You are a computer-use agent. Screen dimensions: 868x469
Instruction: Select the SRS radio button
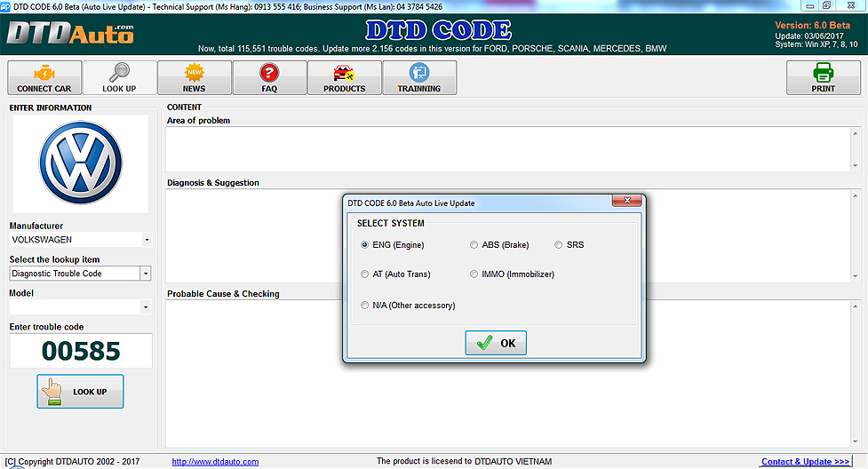click(559, 245)
